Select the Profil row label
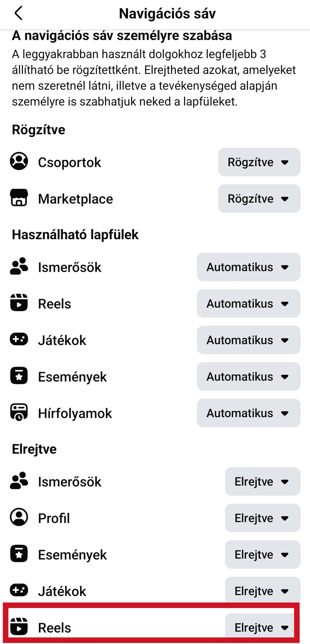This screenshot has width=310, height=644. pos(54,518)
